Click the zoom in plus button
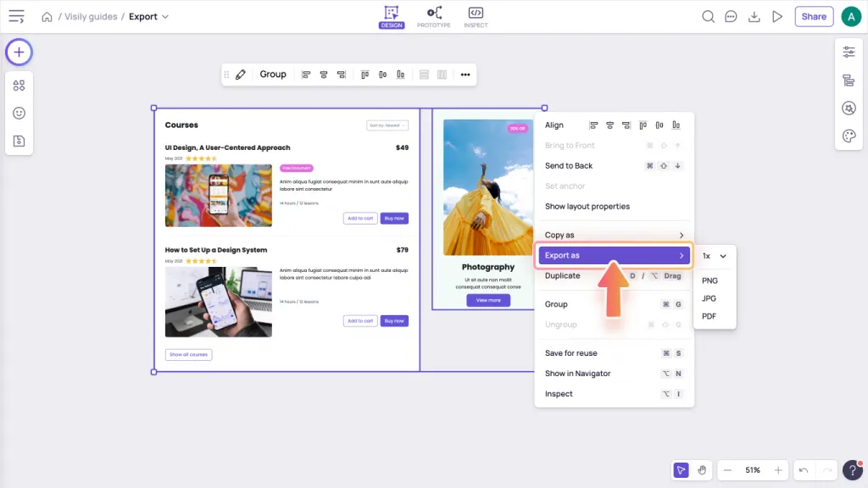This screenshot has height=488, width=868. click(x=778, y=470)
